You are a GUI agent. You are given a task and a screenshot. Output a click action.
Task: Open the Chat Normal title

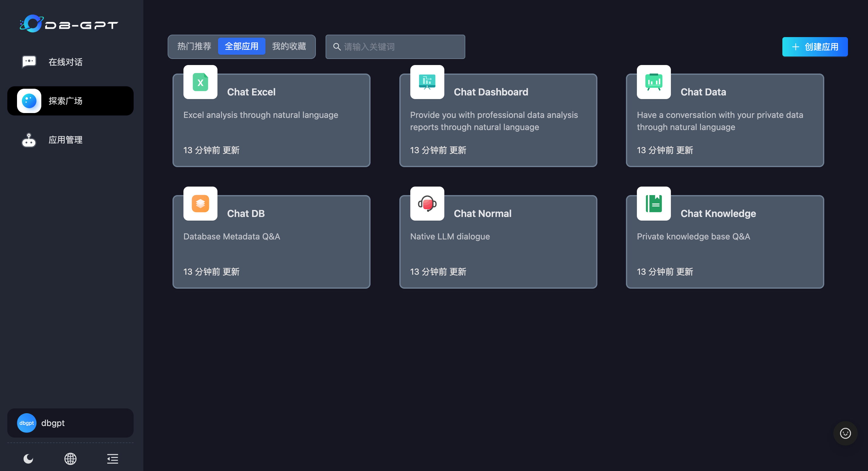483,213
